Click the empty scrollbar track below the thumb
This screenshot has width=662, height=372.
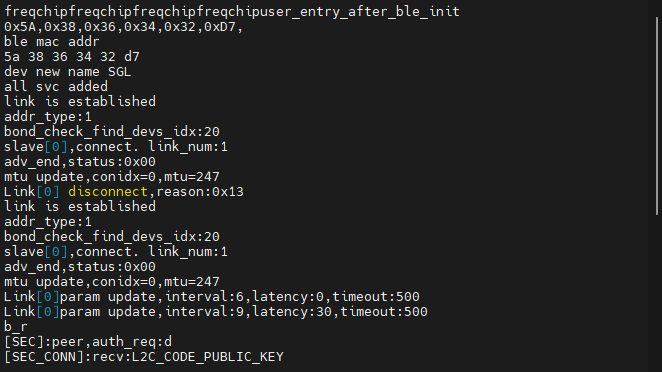657,293
